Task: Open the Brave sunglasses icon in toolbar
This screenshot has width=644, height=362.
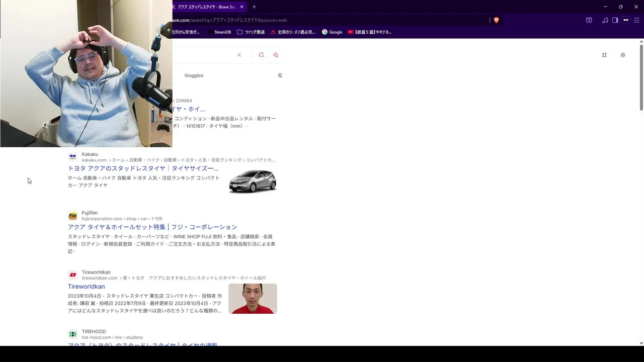Action: point(626,20)
